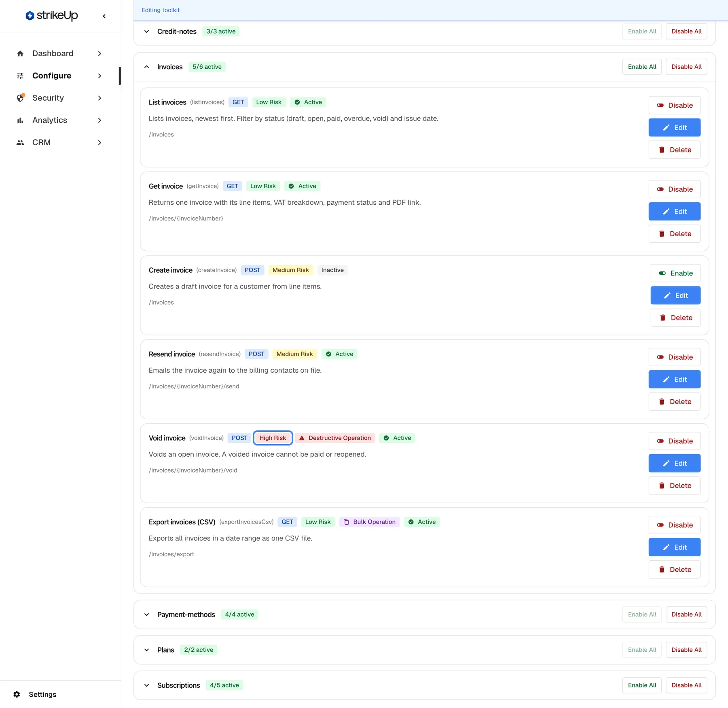Click Disable All for Payment-methods
The width and height of the screenshot is (728, 708).
tap(686, 615)
